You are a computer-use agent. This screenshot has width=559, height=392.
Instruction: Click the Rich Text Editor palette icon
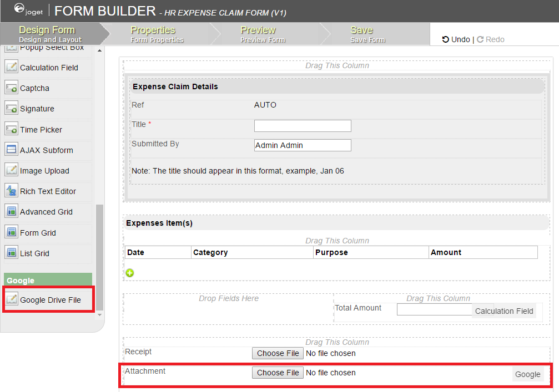tap(12, 191)
